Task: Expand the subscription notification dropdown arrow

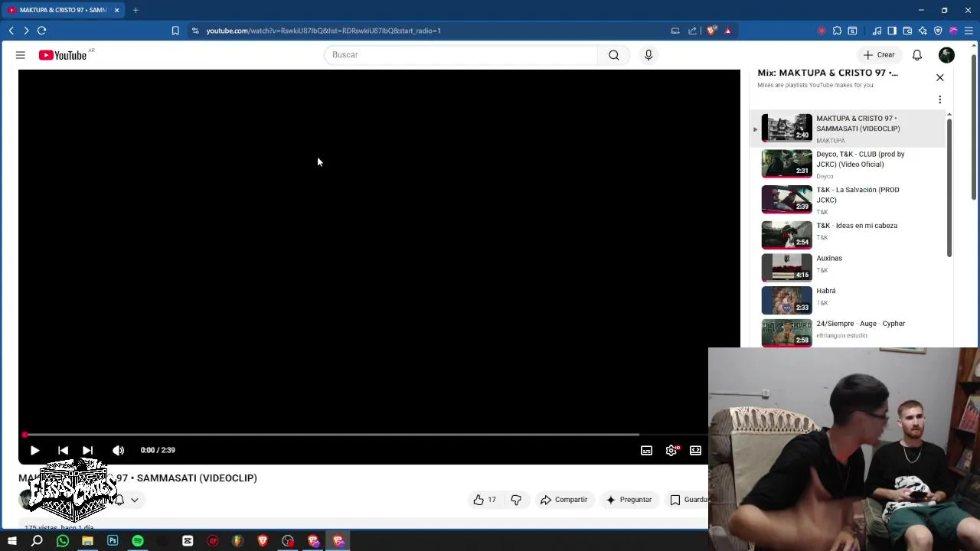Action: pos(134,500)
